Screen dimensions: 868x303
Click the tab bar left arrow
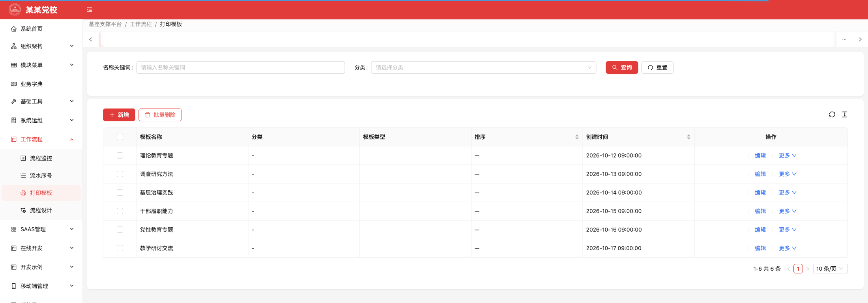click(91, 39)
